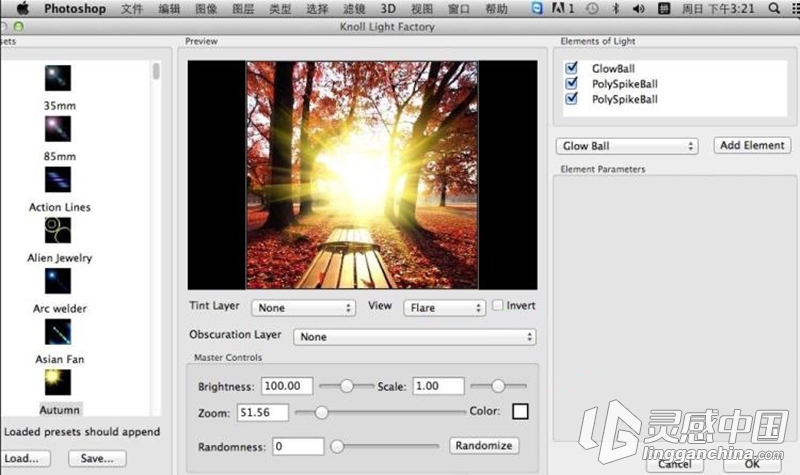Viewport: 800px width, 475px height.
Task: Click the Randomness value field
Action: [298, 446]
